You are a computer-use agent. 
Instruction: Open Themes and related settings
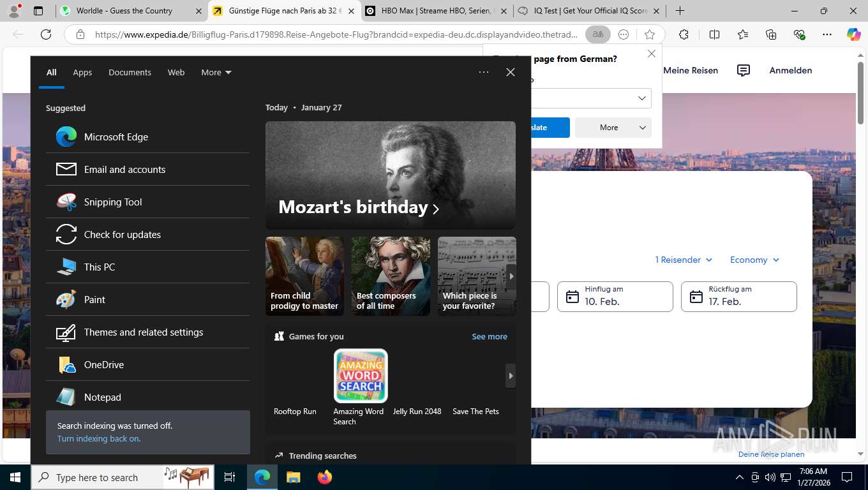tap(147, 332)
